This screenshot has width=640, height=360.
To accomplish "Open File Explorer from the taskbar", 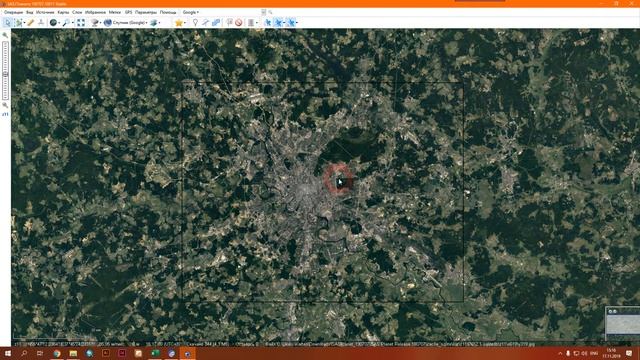I will point(73,353).
